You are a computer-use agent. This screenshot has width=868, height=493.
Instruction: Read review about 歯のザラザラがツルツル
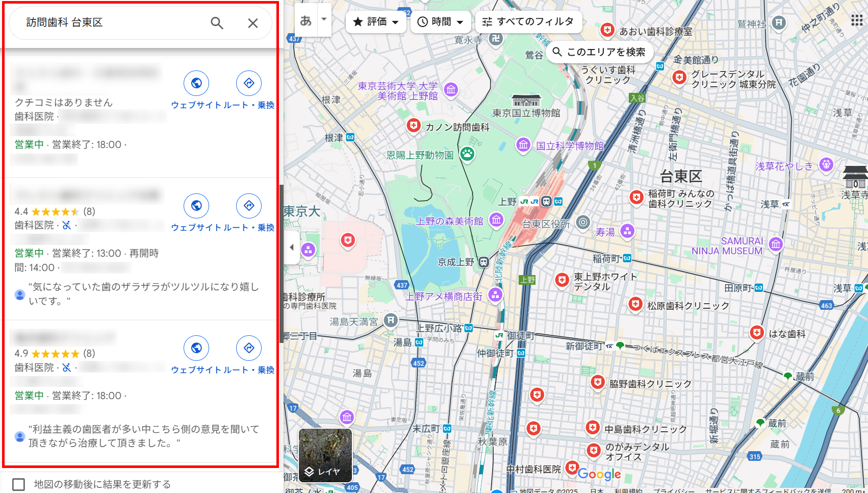click(143, 294)
